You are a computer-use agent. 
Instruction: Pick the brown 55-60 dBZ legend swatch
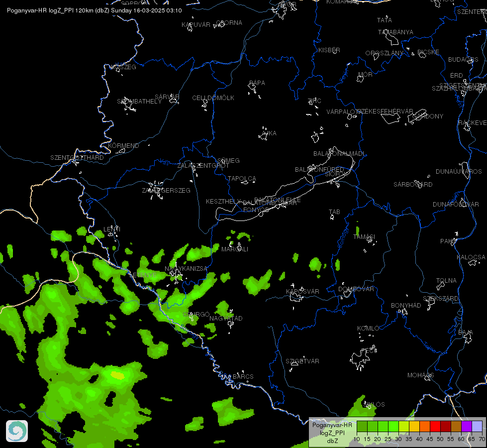pos(456,426)
